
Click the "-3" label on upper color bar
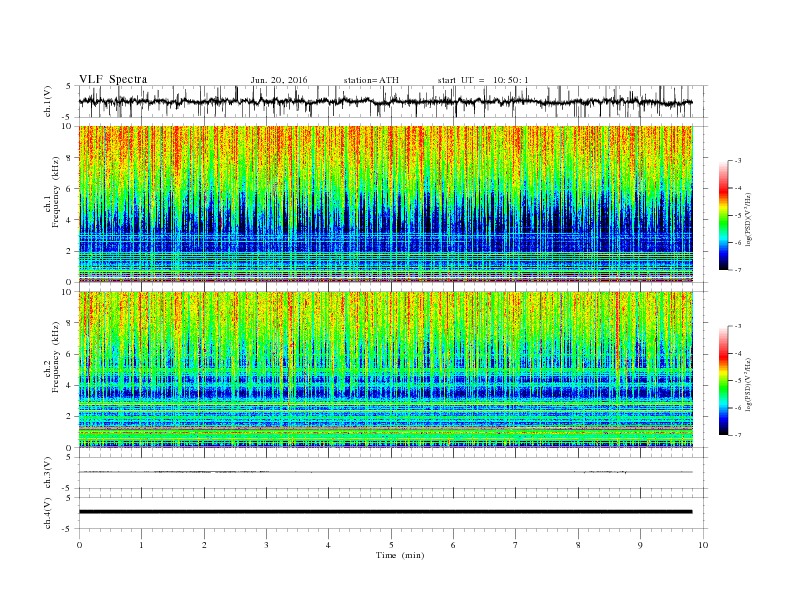(x=738, y=161)
